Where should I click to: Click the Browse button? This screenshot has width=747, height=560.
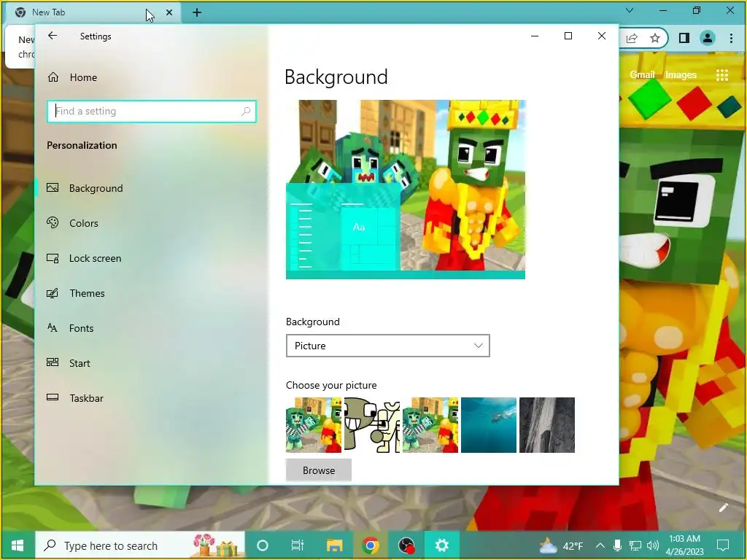319,470
